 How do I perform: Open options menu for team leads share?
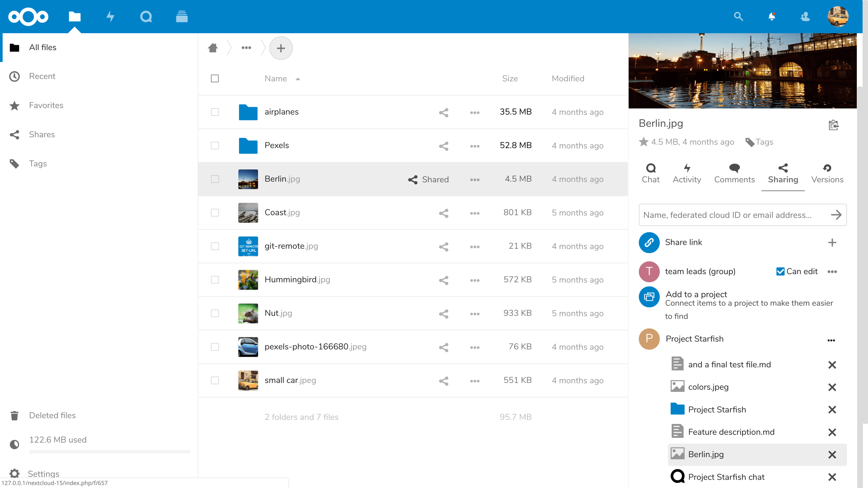(x=832, y=272)
